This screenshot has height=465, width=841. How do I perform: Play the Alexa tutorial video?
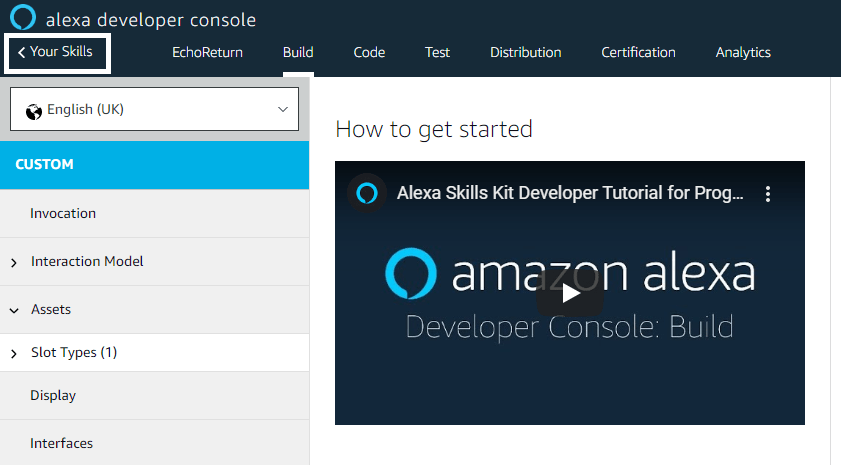click(x=570, y=293)
